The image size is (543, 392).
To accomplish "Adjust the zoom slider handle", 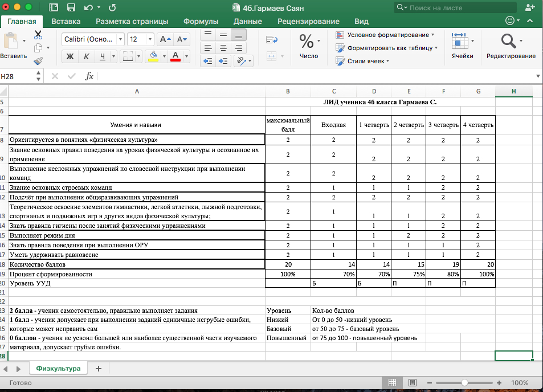I will pyautogui.click(x=464, y=383).
